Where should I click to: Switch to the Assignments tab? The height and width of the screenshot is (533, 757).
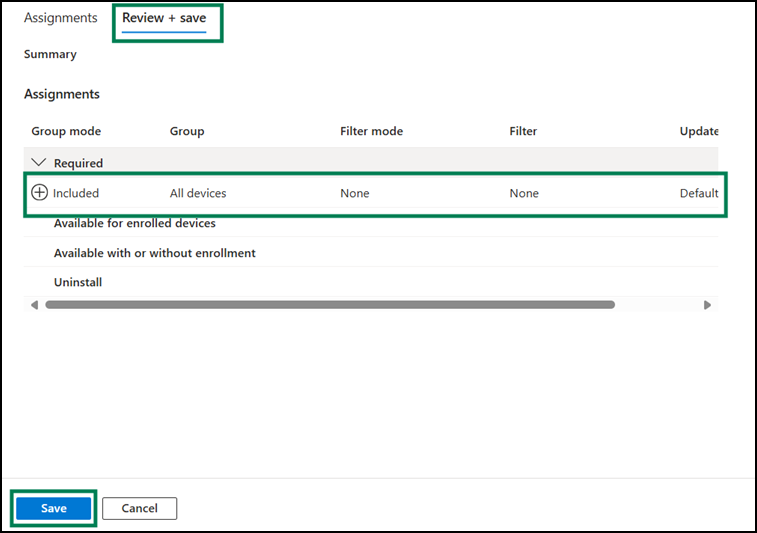click(61, 18)
